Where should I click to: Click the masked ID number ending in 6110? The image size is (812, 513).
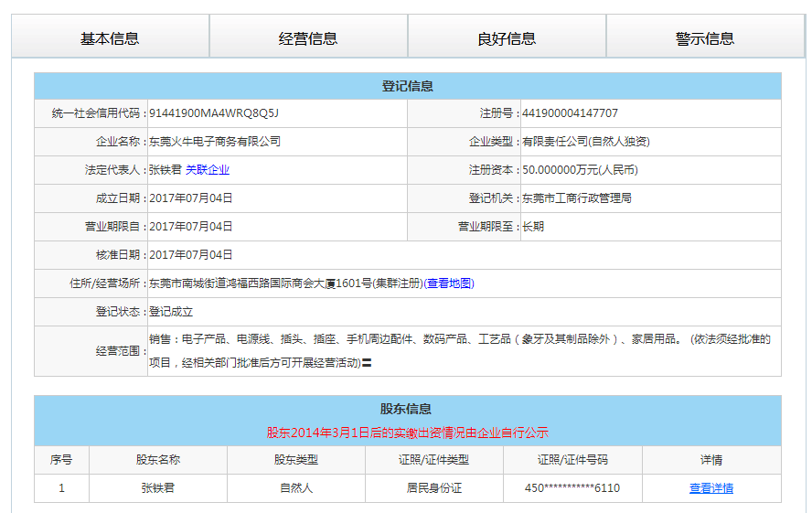(572, 488)
